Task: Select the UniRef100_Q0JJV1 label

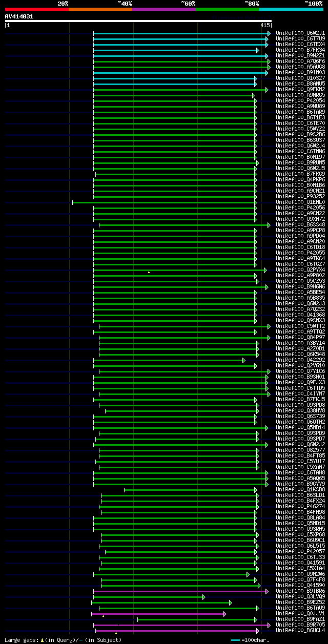Action: (300, 613)
